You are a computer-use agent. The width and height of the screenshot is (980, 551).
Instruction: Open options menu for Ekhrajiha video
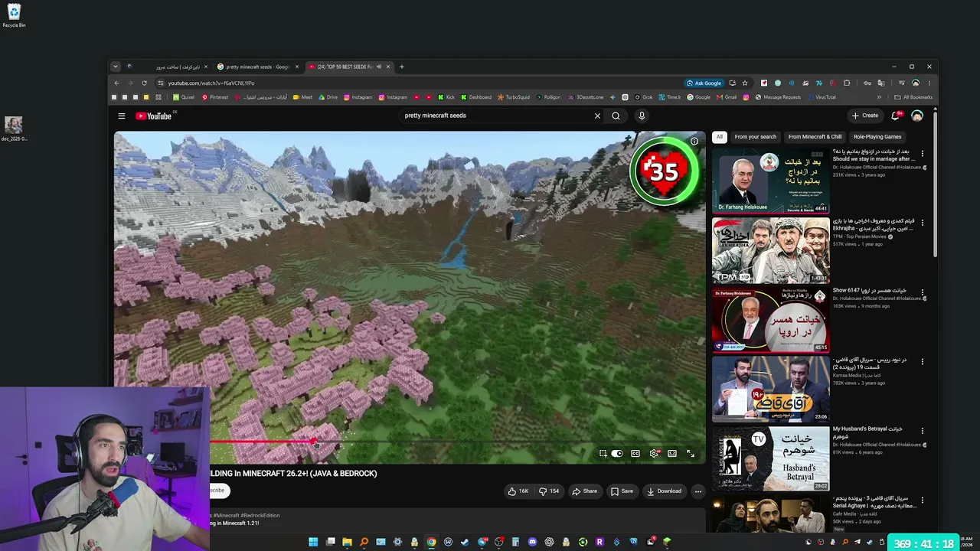tap(922, 223)
